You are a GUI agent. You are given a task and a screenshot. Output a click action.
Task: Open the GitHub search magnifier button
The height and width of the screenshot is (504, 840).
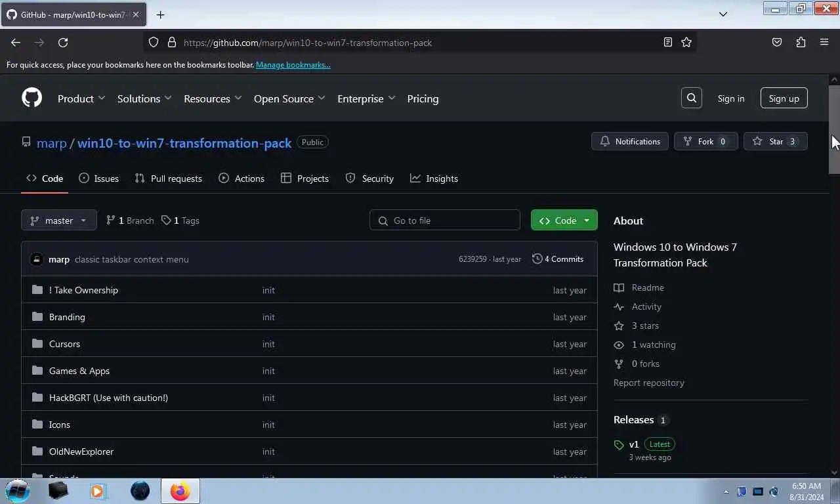[692, 98]
